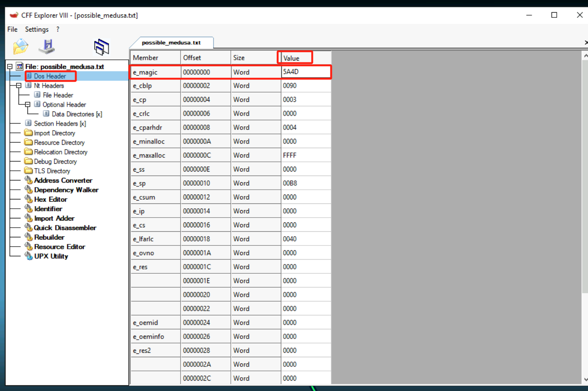Open the UPX Utility tool
The width and height of the screenshot is (588, 391).
coord(51,256)
